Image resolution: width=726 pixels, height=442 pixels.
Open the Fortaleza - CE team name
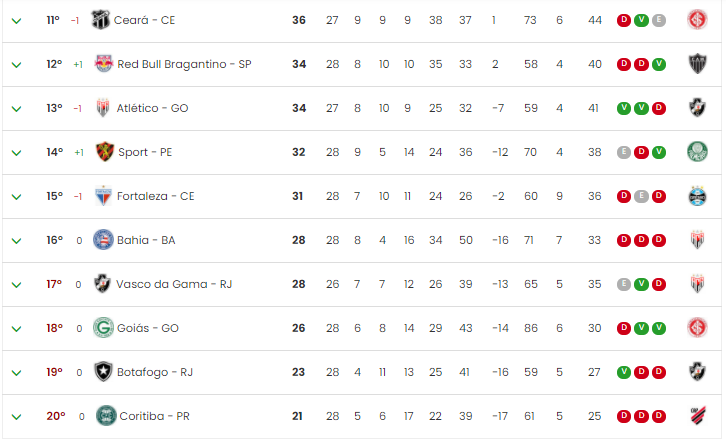coord(156,196)
